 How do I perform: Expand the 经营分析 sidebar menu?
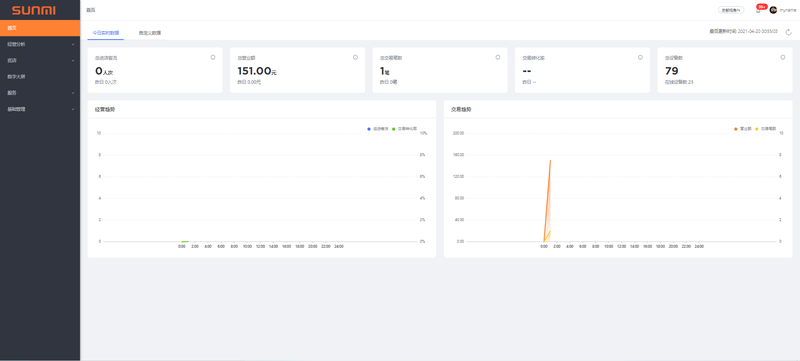(40, 44)
